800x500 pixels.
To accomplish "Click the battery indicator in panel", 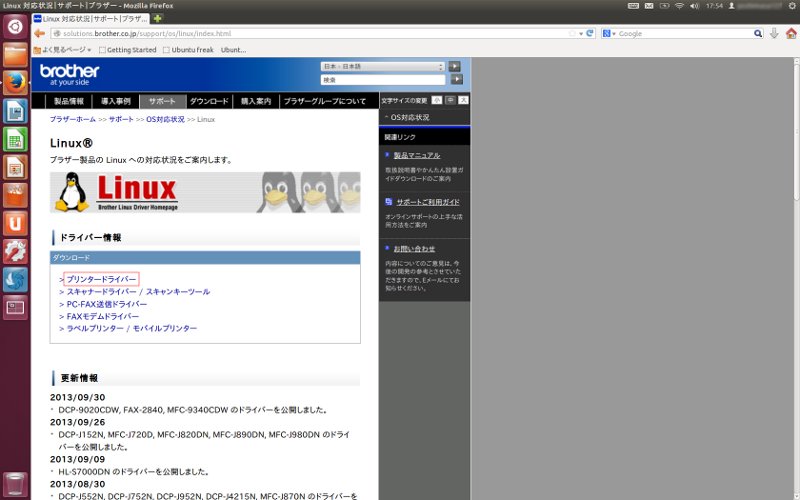I will pos(664,6).
